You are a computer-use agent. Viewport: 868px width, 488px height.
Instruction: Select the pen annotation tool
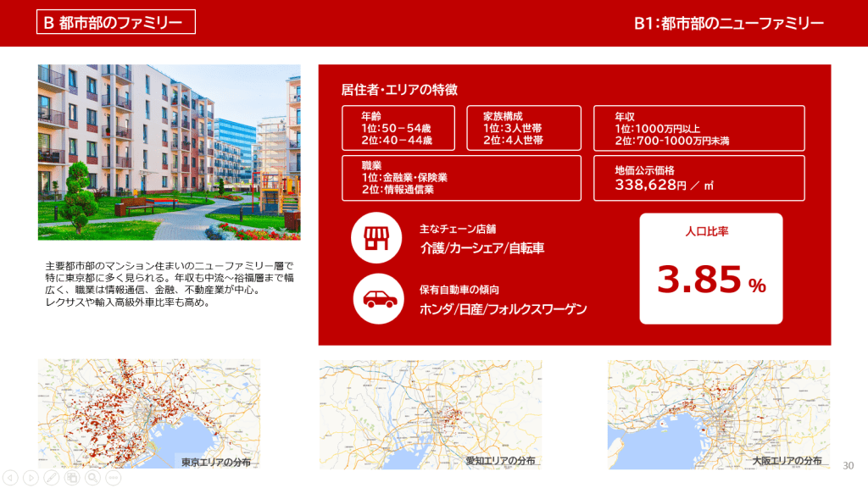[x=50, y=479]
